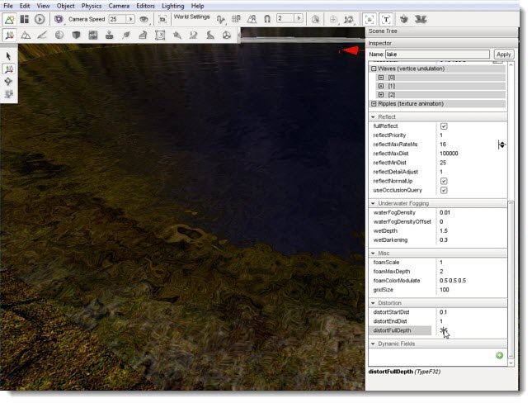532x403 pixels.
Task: Click World Settings in the toolbar
Action: [191, 17]
